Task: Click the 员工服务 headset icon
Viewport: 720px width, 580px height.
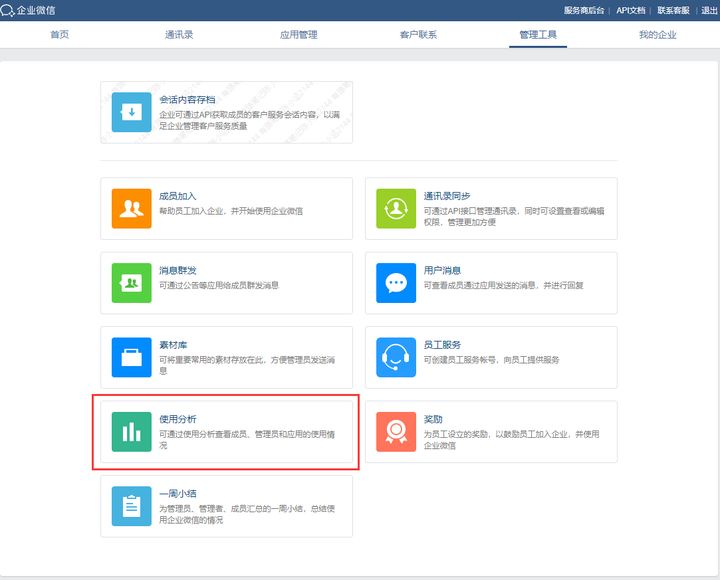Action: [395, 357]
